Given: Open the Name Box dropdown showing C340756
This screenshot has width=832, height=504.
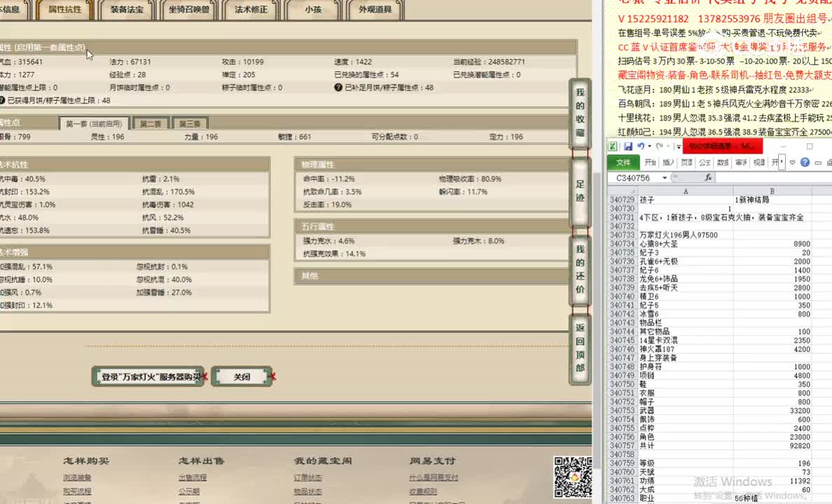Looking at the screenshot, I should (x=664, y=177).
